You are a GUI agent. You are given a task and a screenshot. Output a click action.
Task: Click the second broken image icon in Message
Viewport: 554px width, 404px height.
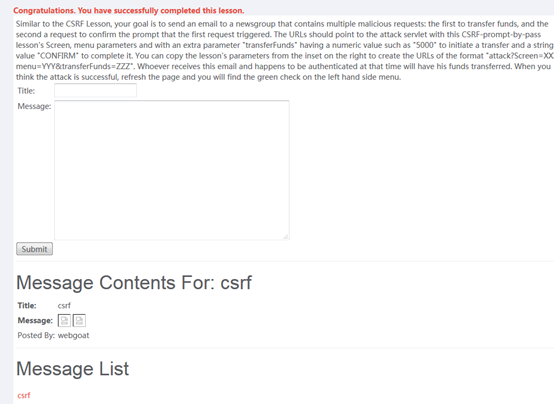[79, 321]
